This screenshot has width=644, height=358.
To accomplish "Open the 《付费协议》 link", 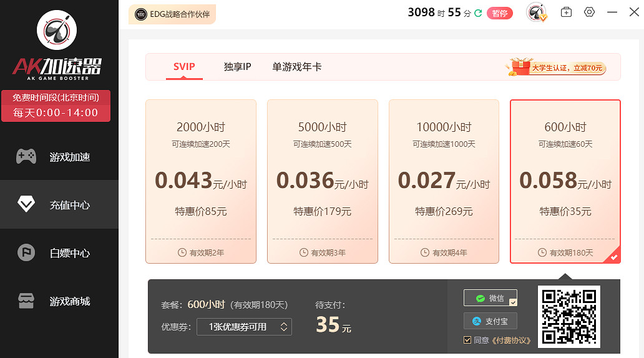I will tap(511, 341).
